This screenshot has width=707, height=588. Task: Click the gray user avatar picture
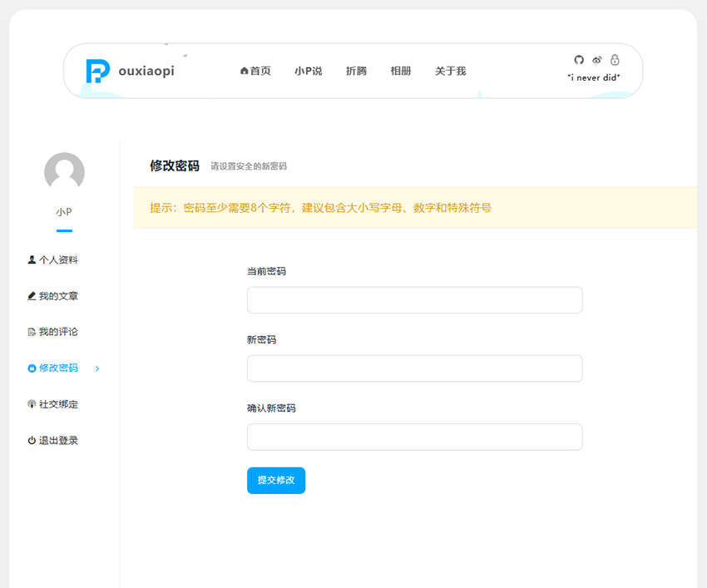[64, 173]
